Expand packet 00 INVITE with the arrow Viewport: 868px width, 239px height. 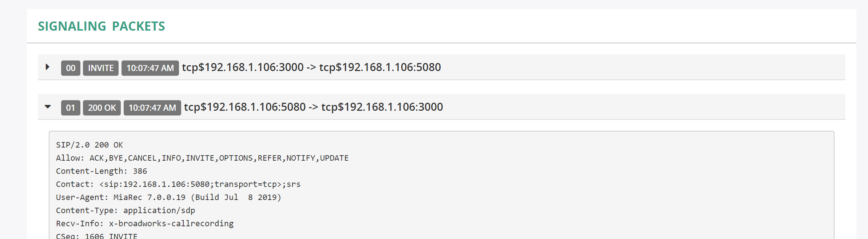[x=47, y=67]
